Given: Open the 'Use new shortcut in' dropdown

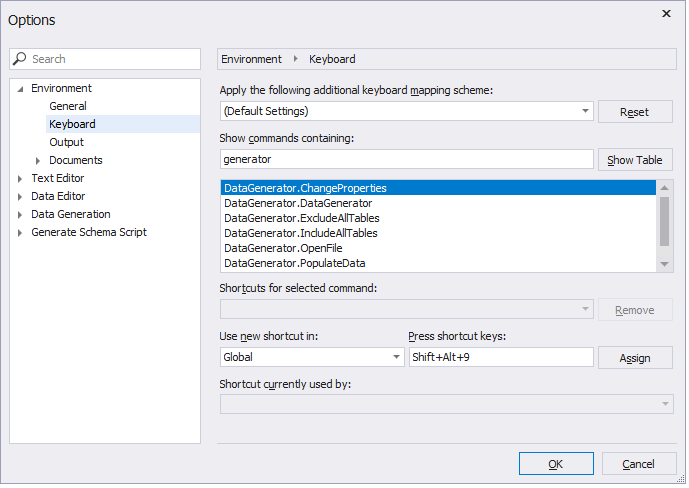Looking at the screenshot, I should coord(395,357).
